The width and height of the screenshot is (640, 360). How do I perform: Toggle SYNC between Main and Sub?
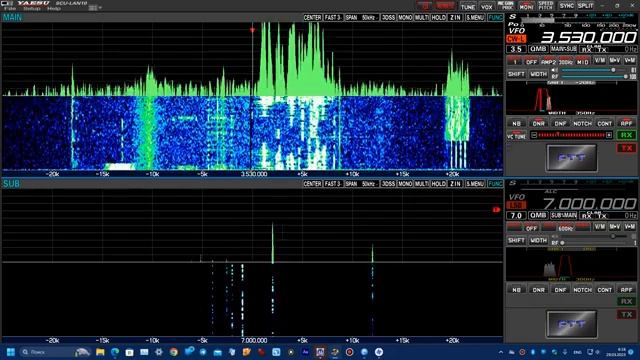tap(566, 6)
